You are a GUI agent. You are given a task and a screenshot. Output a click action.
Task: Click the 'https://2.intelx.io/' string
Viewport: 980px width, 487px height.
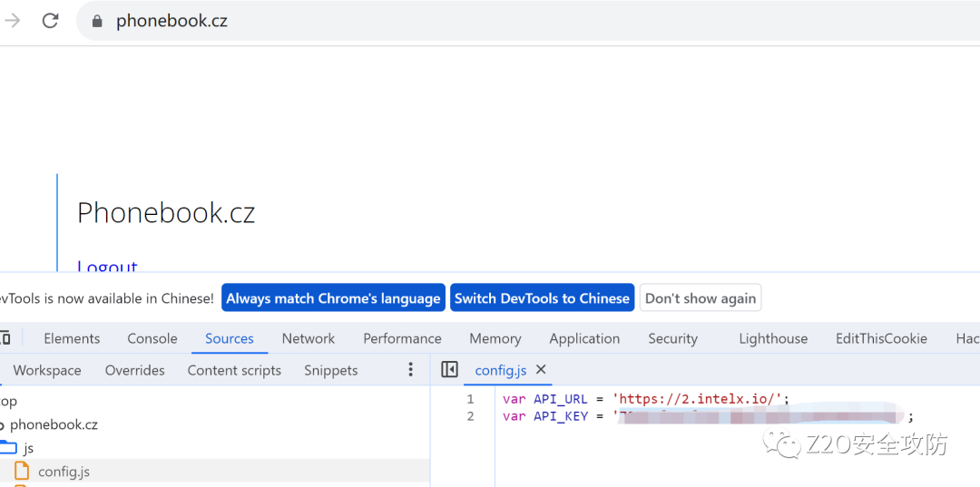tap(698, 399)
